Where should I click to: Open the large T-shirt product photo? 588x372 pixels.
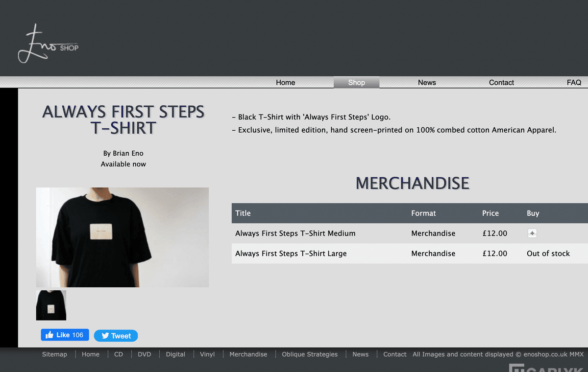click(x=122, y=237)
